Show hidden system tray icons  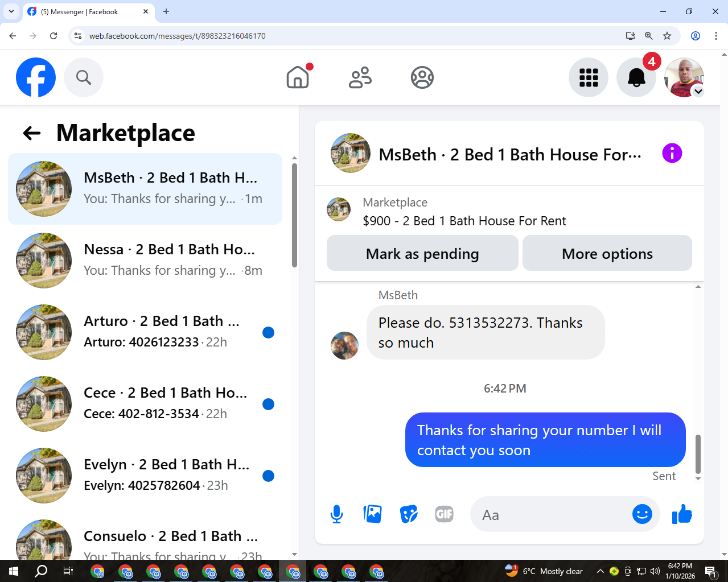[600, 571]
